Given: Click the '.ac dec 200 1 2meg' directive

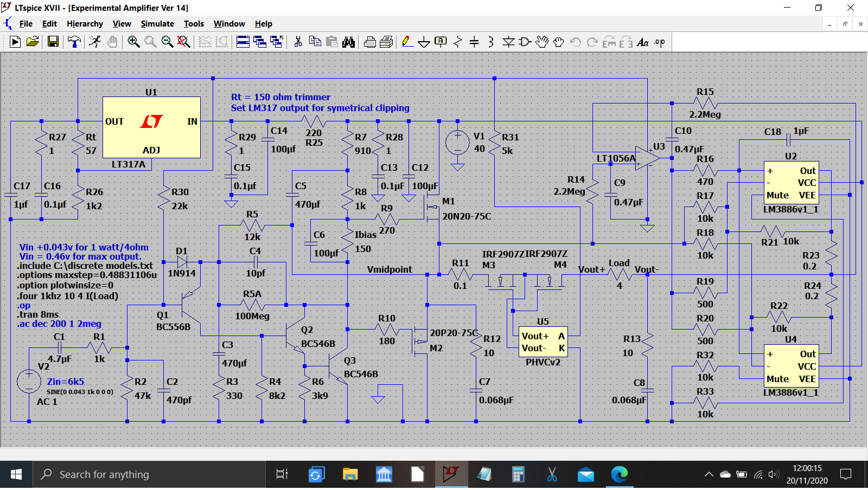Looking at the screenshot, I should [x=59, y=324].
